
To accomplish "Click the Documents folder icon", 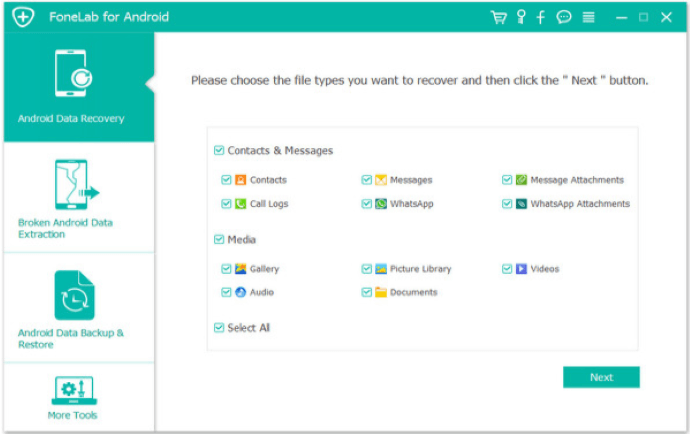I will point(381,292).
